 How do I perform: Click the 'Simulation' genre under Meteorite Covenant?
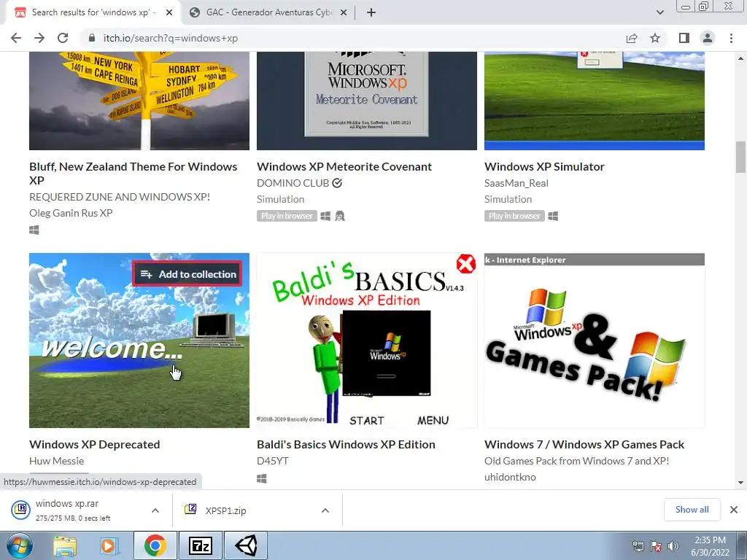click(x=281, y=199)
